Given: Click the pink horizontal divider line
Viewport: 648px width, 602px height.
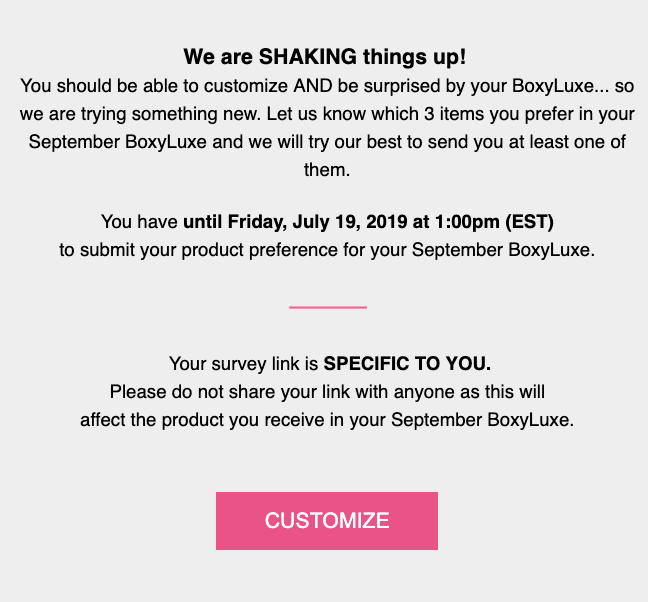Looking at the screenshot, I should click(328, 307).
